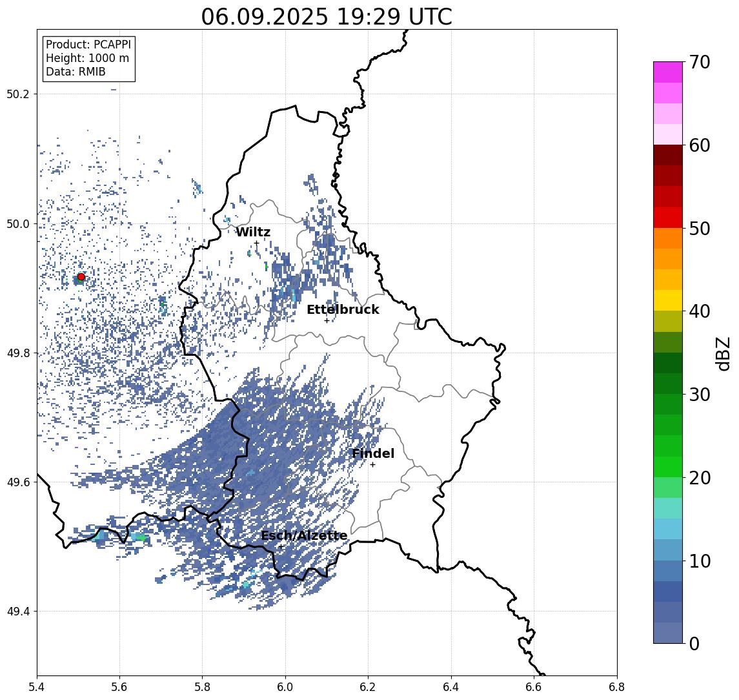Viewport: 739px width, 700px height.
Task: Click the 'Height: 1000 m' info line
Action: click(x=87, y=58)
